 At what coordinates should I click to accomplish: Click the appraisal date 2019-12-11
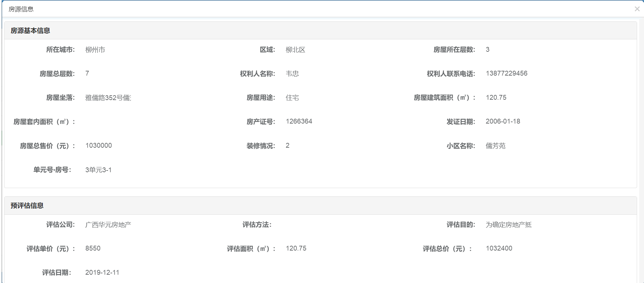coord(102,273)
